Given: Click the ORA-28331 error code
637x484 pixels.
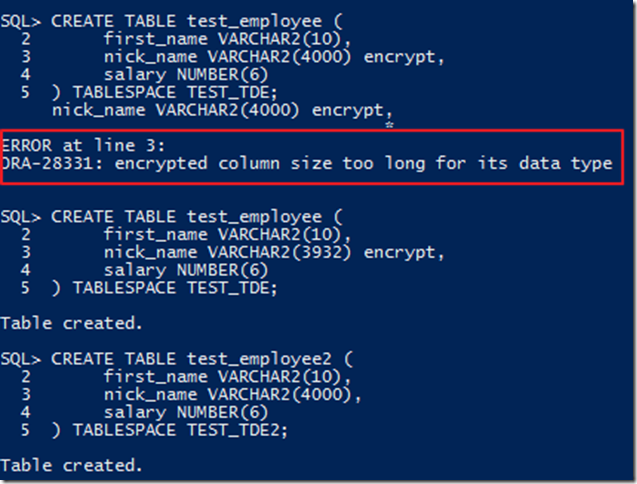Looking at the screenshot, I should tap(51, 163).
